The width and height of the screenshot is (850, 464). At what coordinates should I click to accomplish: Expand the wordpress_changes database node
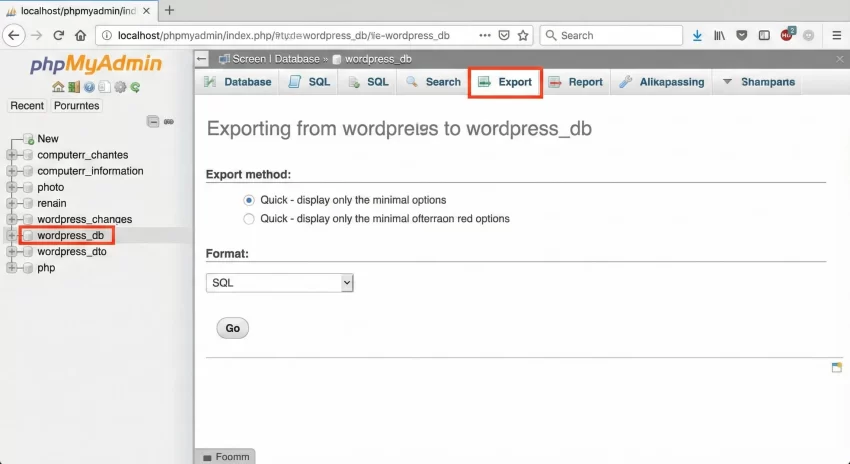click(x=11, y=220)
